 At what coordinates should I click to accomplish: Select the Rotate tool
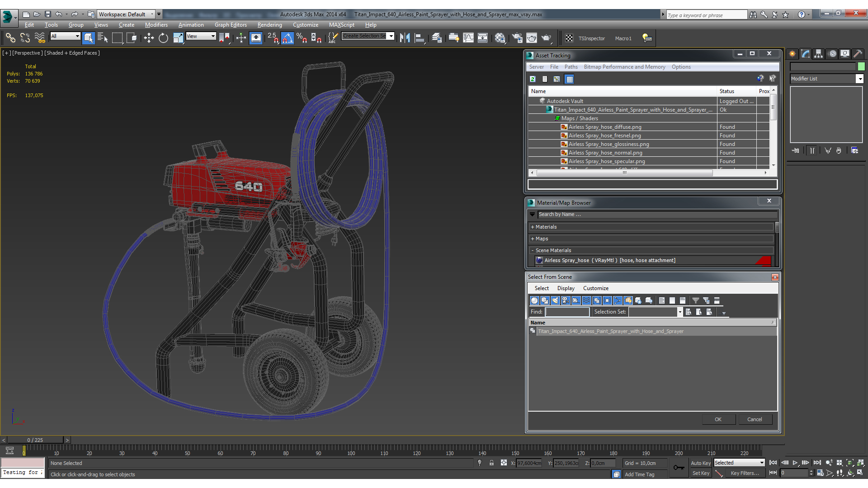(x=163, y=38)
